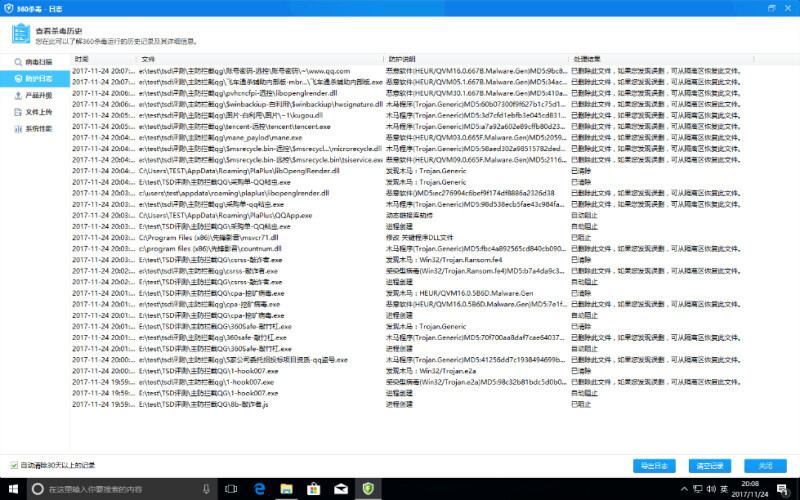This screenshot has width=800, height=500.
Task: Click the Cortana search box on taskbar
Action: 120,489
